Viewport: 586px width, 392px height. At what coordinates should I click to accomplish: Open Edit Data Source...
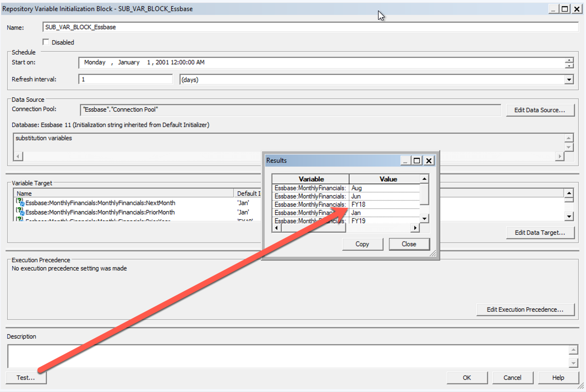(x=540, y=111)
